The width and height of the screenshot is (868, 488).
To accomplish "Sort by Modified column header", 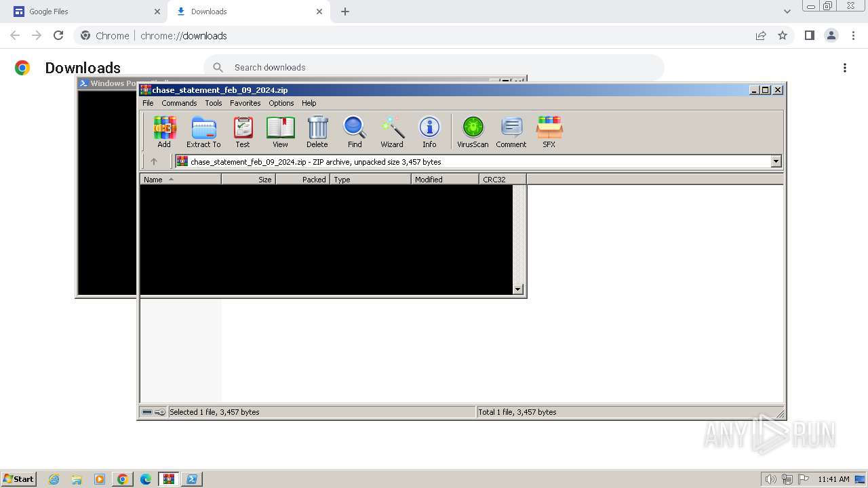I will (x=445, y=180).
